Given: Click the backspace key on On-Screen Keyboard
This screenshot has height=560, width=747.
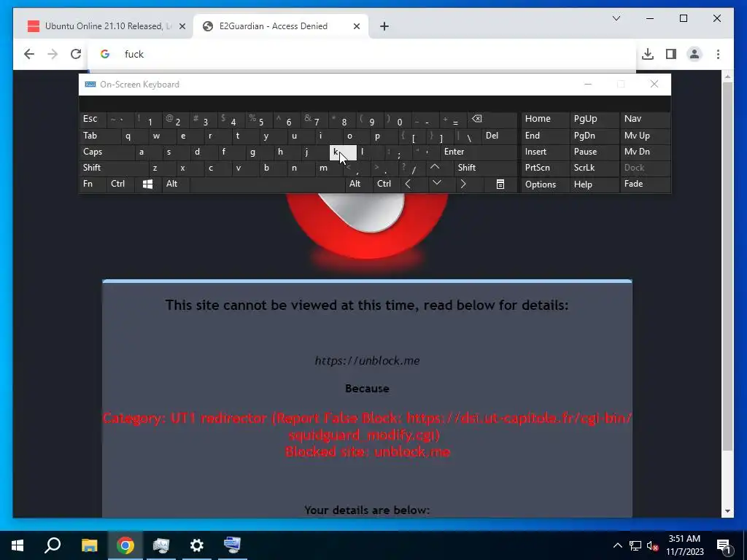Looking at the screenshot, I should click(492, 119).
